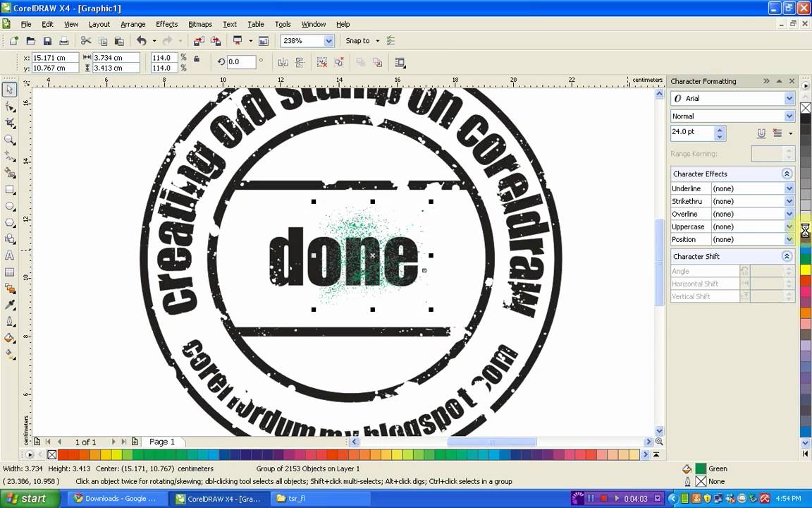The image size is (812, 508).
Task: Click the Cut scissors icon
Action: pos(86,40)
